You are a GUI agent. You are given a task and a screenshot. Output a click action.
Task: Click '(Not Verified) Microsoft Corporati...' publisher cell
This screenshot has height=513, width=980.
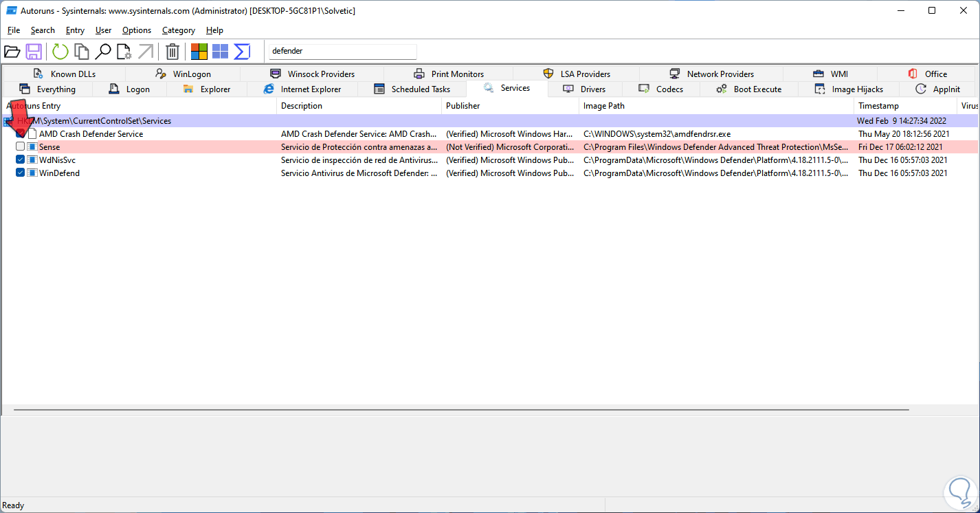coord(510,147)
